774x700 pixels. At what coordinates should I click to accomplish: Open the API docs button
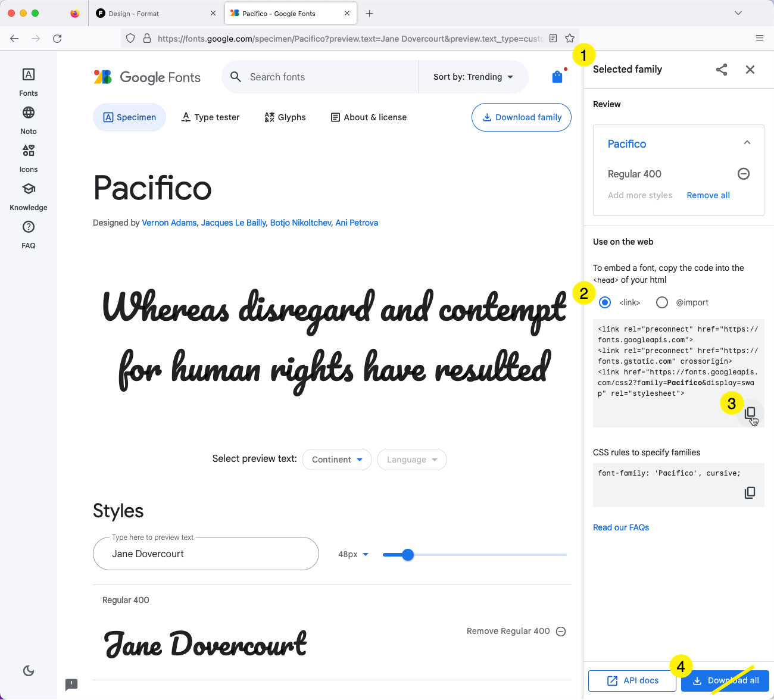coord(632,680)
